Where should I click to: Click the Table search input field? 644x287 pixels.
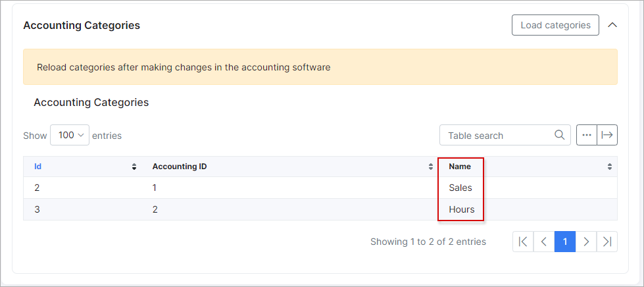[x=497, y=136]
